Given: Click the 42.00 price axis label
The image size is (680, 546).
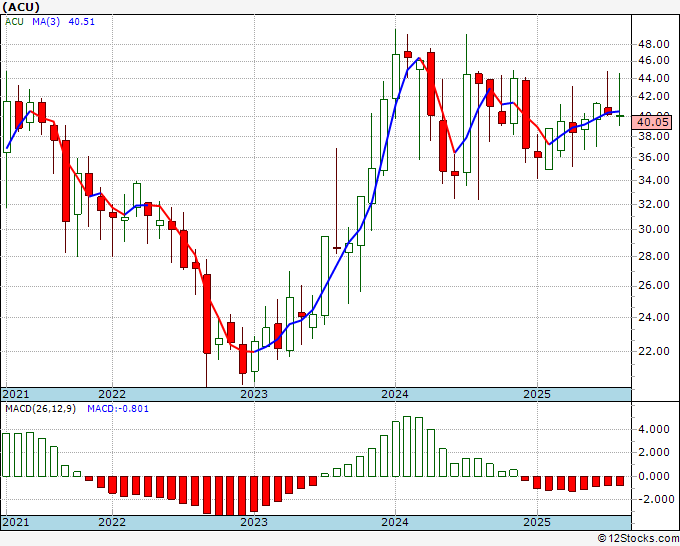Looking at the screenshot, I should click(653, 96).
